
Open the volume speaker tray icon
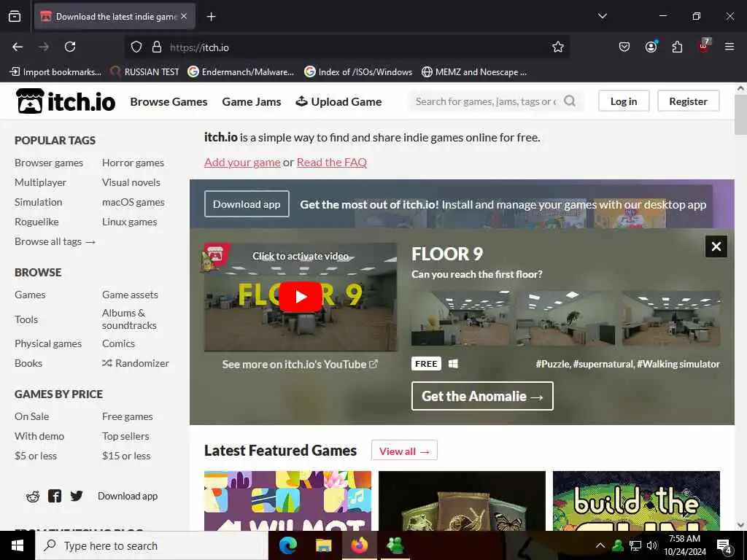(652, 545)
